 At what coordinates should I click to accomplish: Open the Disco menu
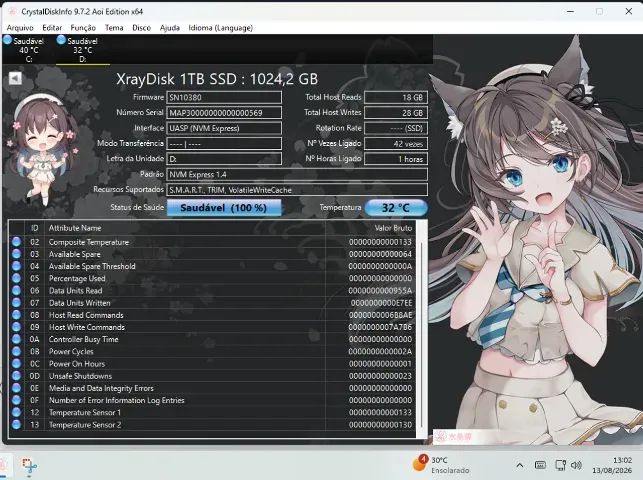point(141,28)
